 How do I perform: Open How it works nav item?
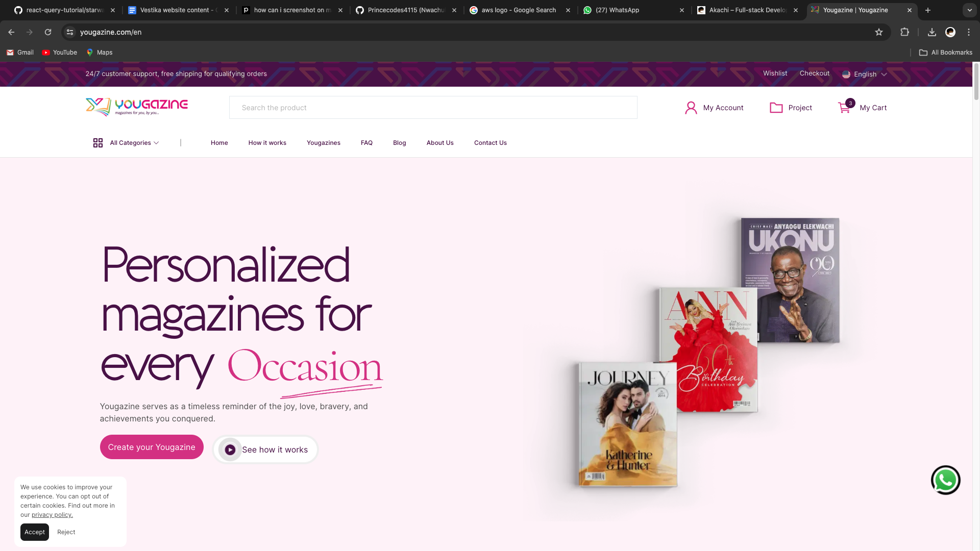(267, 143)
